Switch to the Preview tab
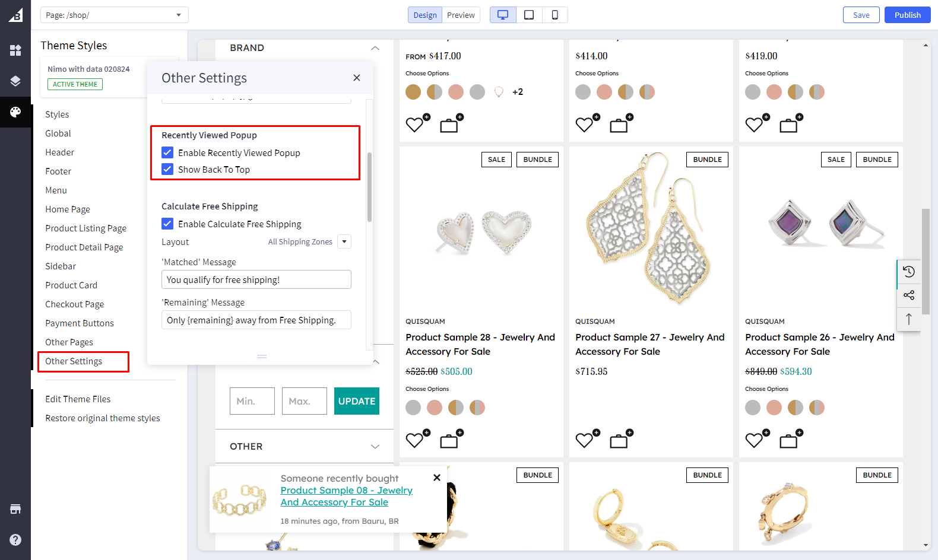Screen dimensions: 938x560 (461, 15)
